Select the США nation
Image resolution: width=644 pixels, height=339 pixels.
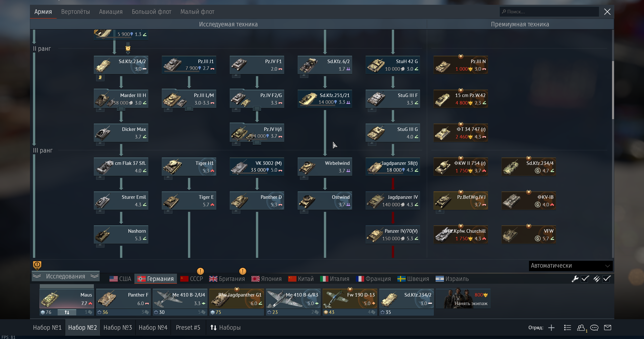tap(120, 279)
